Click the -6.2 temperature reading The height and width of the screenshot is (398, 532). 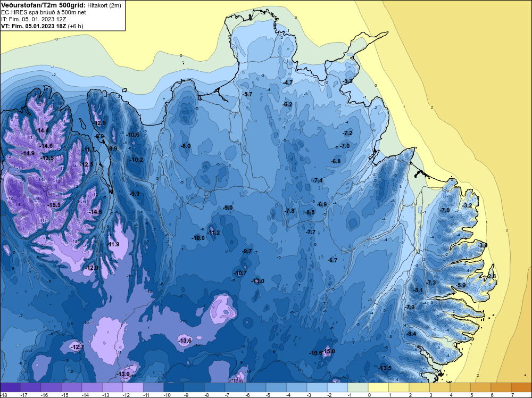(287, 104)
